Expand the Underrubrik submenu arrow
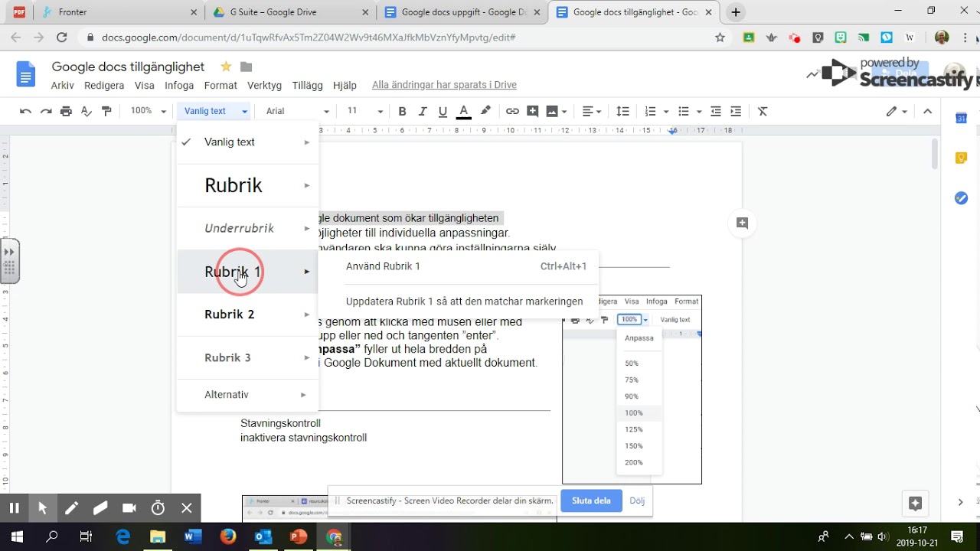This screenshot has height=551, width=980. 307,228
